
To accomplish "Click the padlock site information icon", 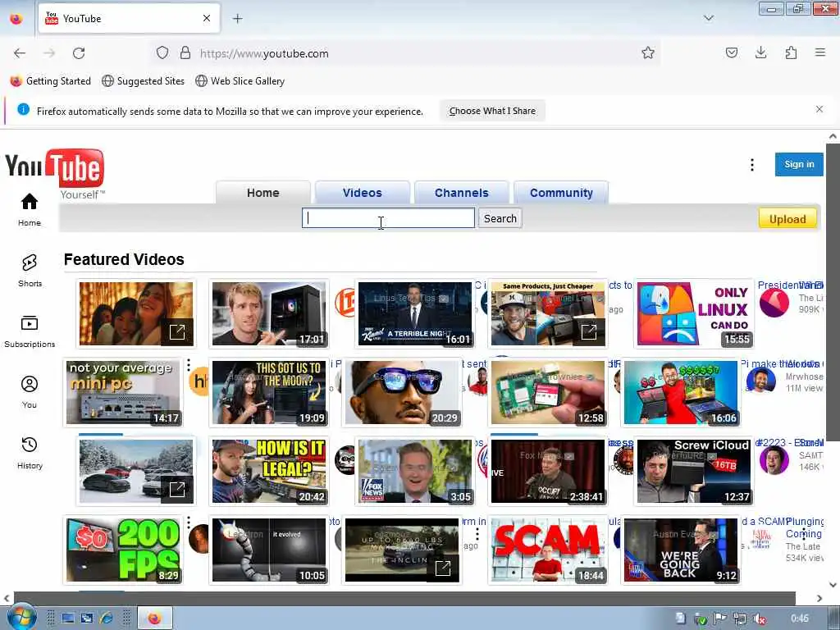I will tap(185, 52).
